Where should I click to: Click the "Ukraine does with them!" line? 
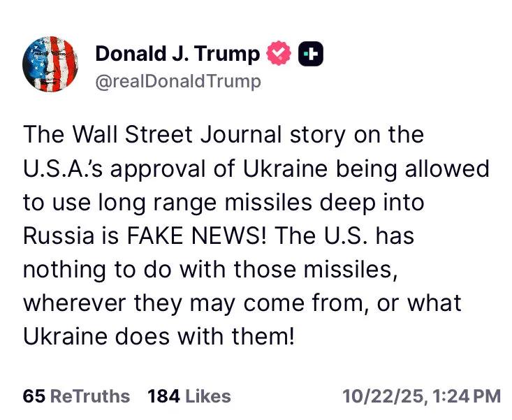(159, 338)
